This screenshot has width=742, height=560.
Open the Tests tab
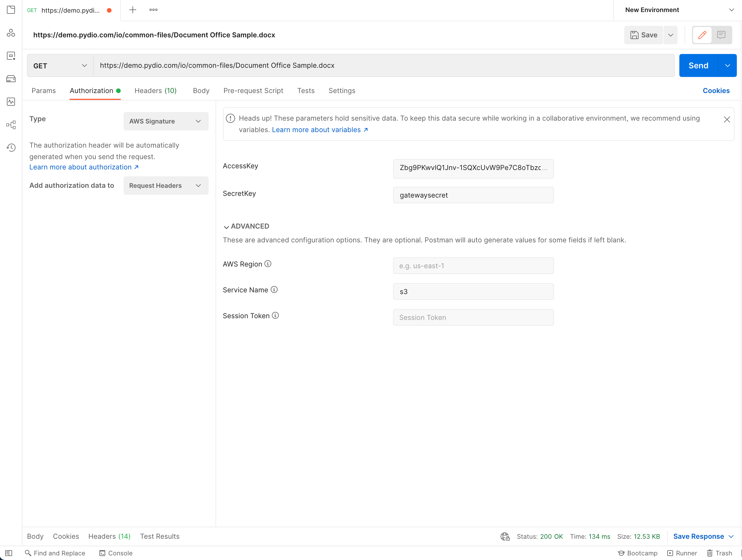tap(305, 90)
